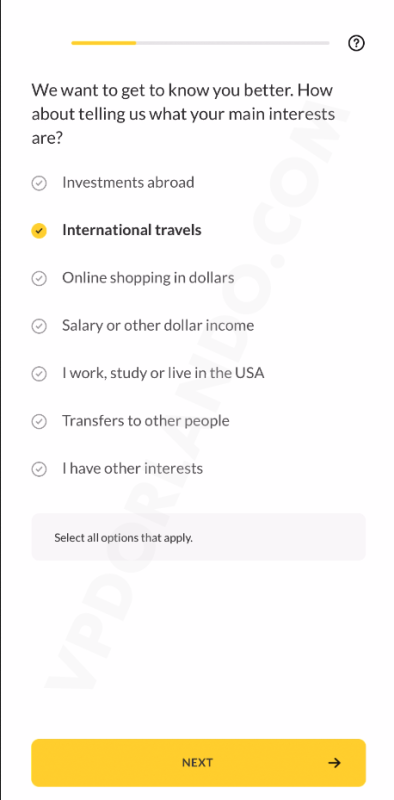Tick the check circle beside Investments abroad
Viewport: 394px width, 800px height.
39,183
